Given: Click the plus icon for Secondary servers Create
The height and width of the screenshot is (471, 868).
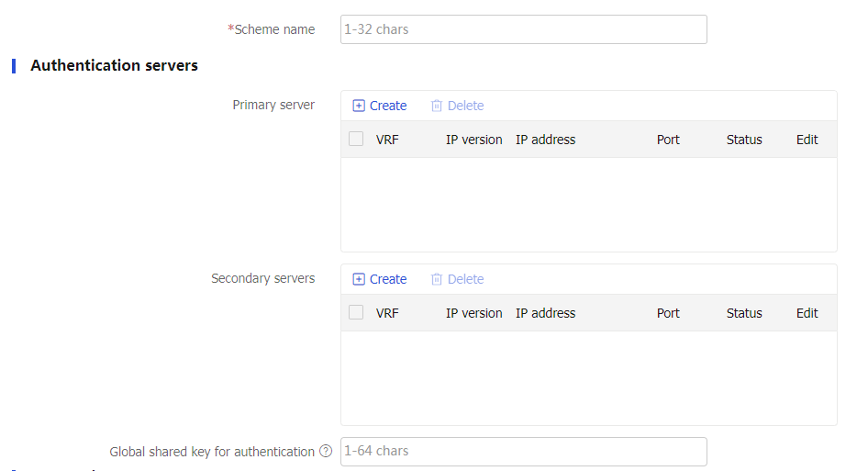Looking at the screenshot, I should [359, 279].
